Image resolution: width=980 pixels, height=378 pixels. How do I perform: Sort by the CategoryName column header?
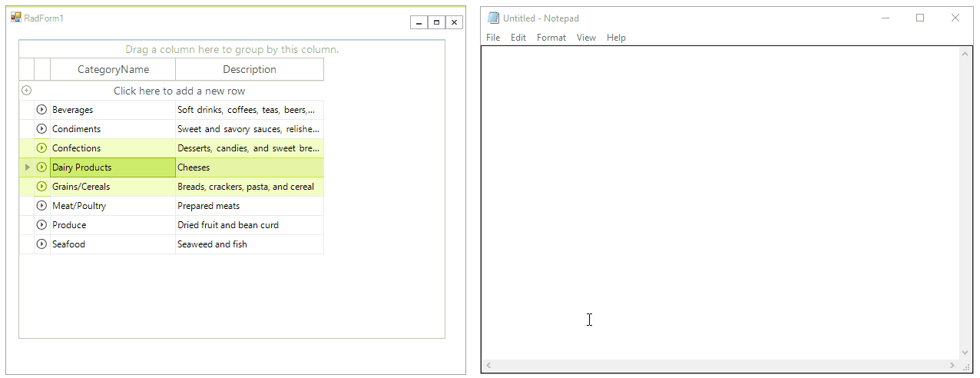(113, 70)
